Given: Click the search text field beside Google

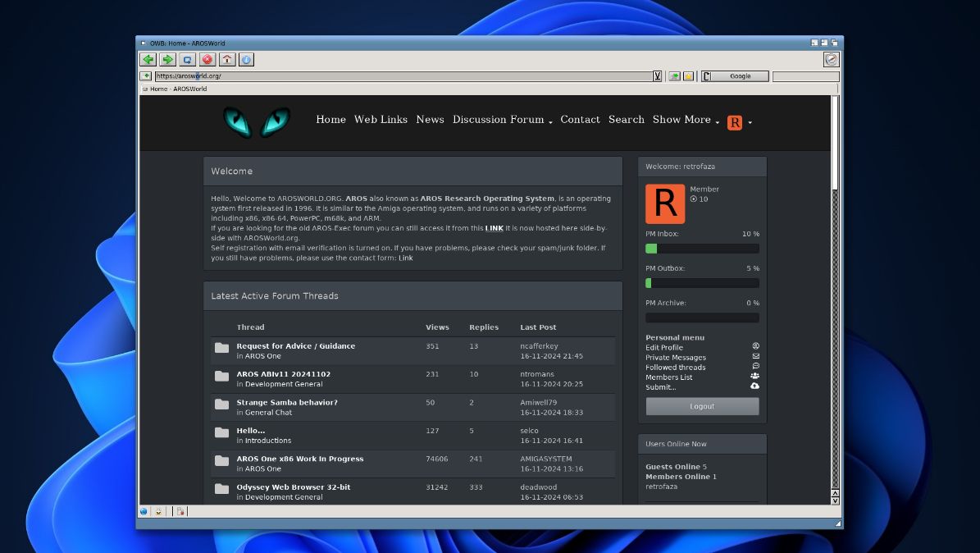Looking at the screenshot, I should (x=805, y=76).
